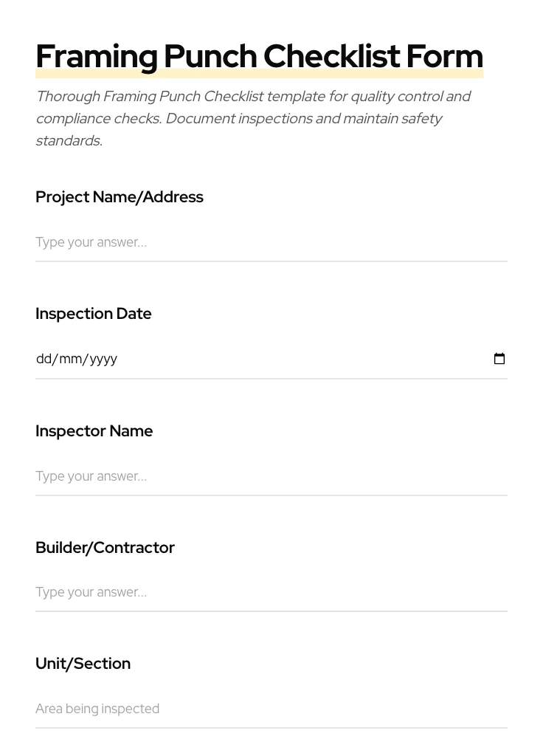543x756 pixels.
Task: Select the mm month segment of date
Action: [70, 359]
